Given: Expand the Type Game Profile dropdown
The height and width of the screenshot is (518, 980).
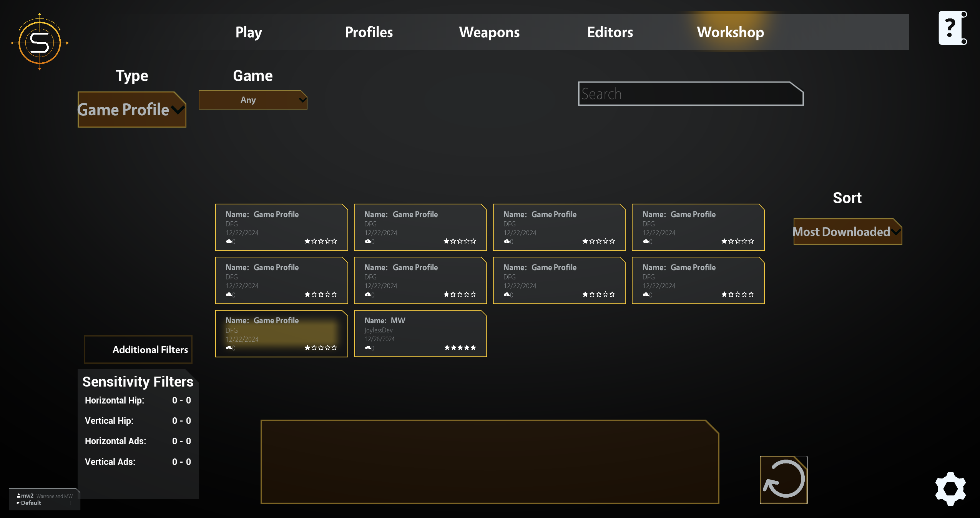Looking at the screenshot, I should point(132,110).
